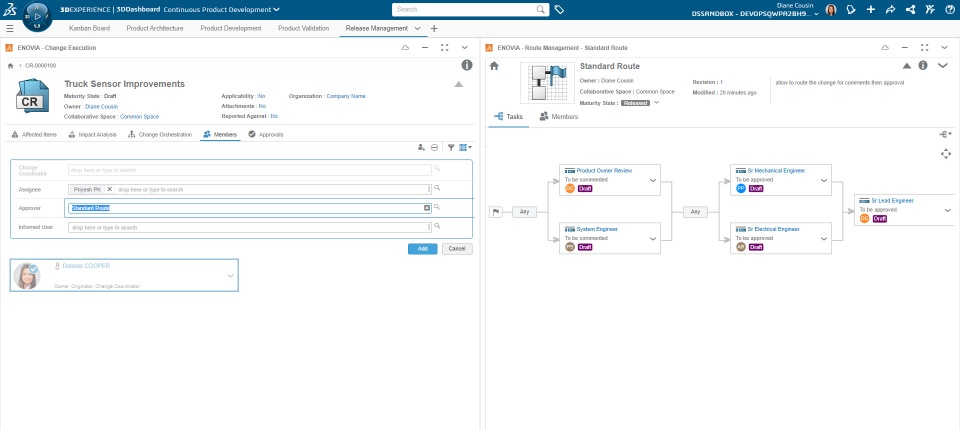Click home icon in Change Execution breadcrumb

10,66
